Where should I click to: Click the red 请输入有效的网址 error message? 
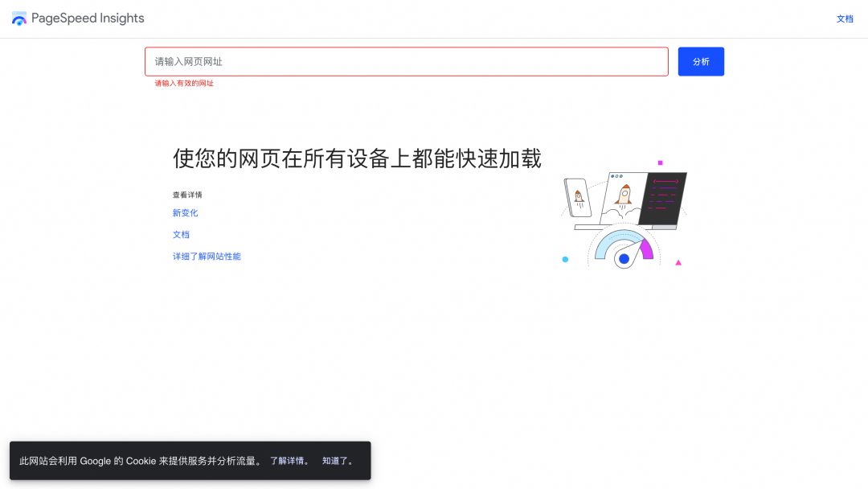pyautogui.click(x=184, y=83)
